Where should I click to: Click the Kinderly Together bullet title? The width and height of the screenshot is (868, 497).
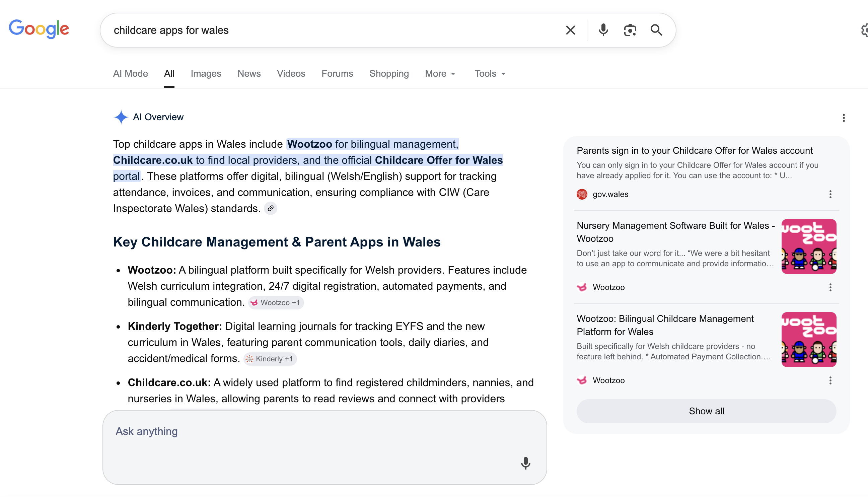175,326
